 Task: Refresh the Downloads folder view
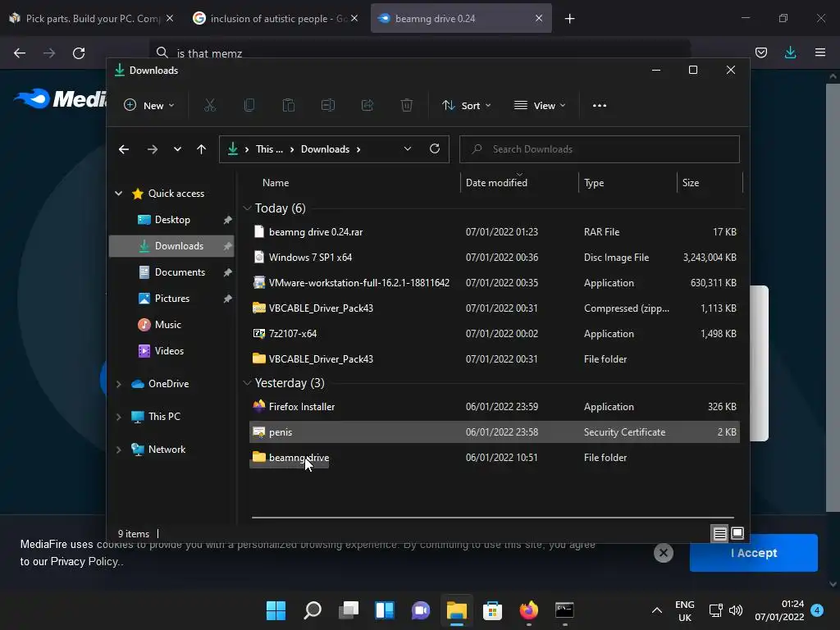point(435,149)
